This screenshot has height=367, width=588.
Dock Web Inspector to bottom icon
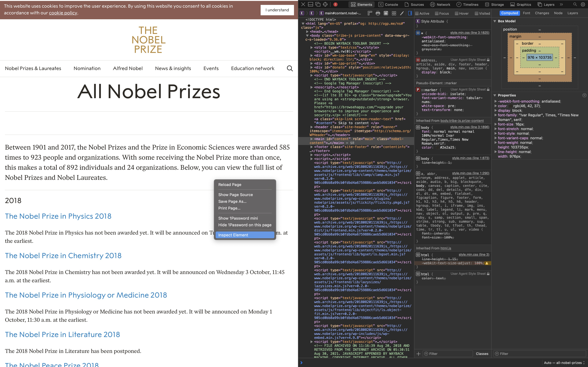click(310, 4)
